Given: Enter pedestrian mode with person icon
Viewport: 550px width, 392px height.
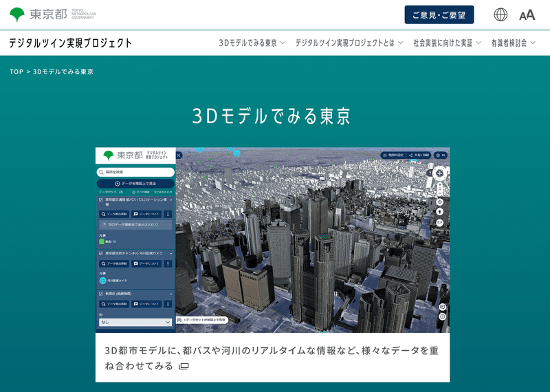Looking at the screenshot, I should [439, 212].
